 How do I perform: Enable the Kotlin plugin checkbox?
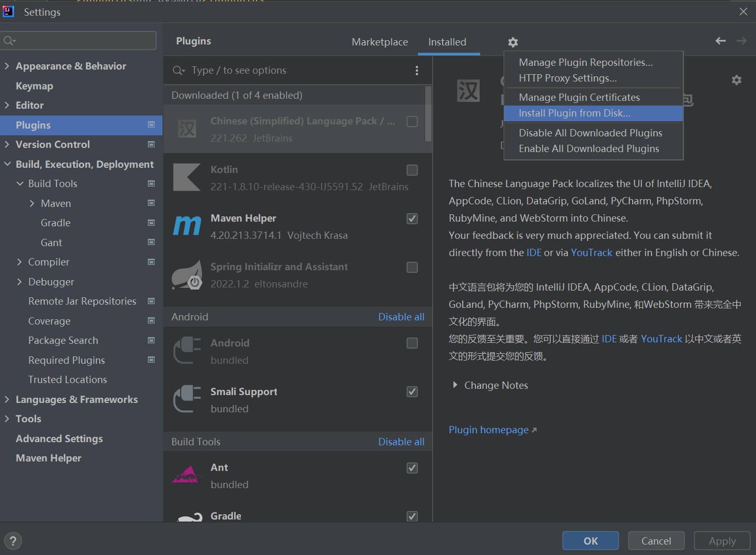pos(412,170)
